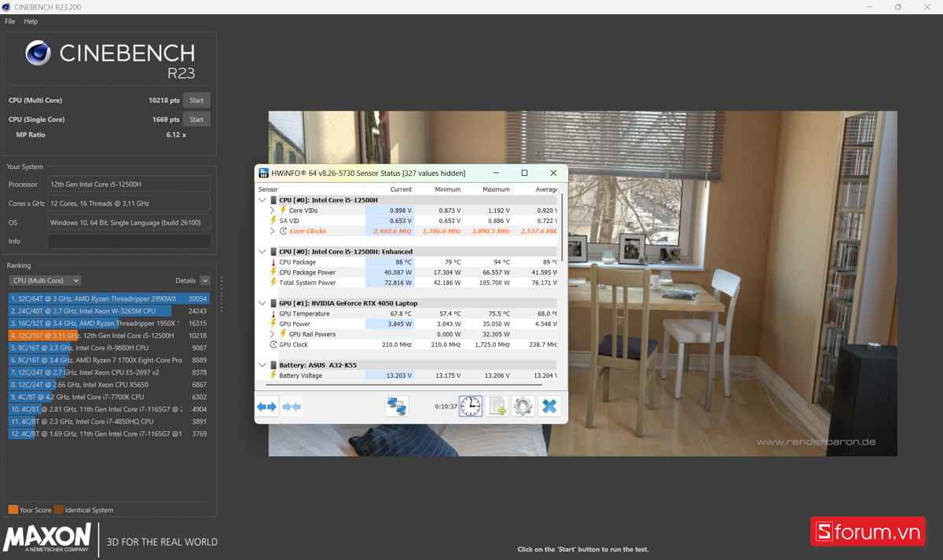Select the AMD Ryzen 7 1700X ranking row
The height and width of the screenshot is (560, 943).
[x=108, y=360]
